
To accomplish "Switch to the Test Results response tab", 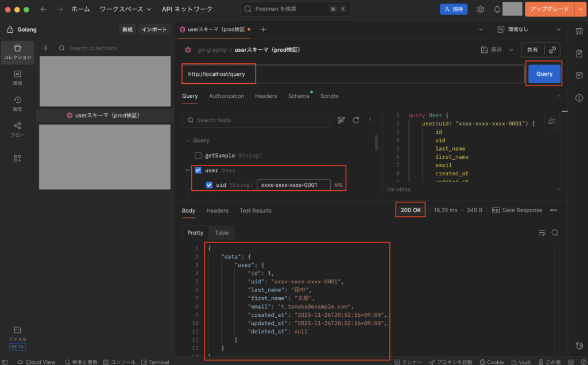I will [x=256, y=210].
